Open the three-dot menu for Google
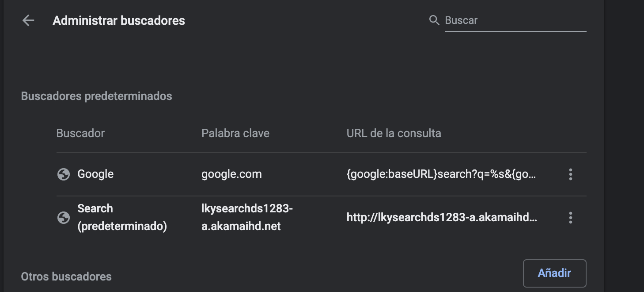Image resolution: width=644 pixels, height=292 pixels. pos(570,174)
